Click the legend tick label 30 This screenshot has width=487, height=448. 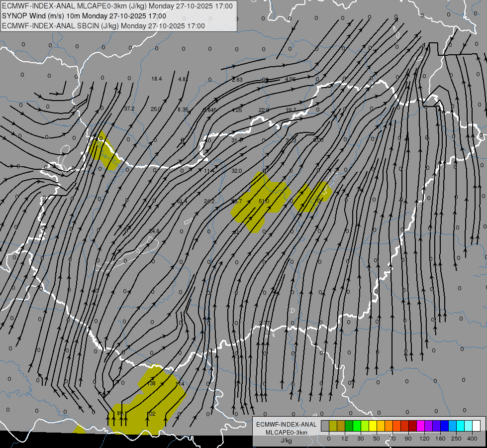(361, 439)
